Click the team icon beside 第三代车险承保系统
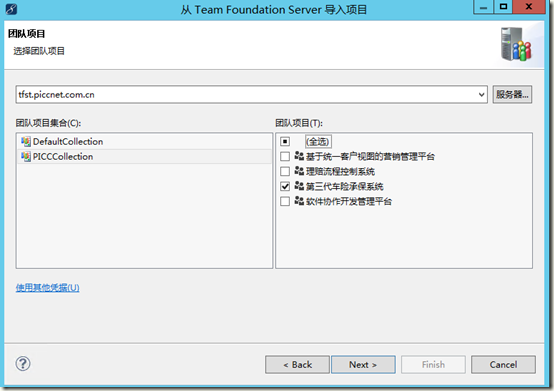This screenshot has width=554, height=391. point(299,186)
